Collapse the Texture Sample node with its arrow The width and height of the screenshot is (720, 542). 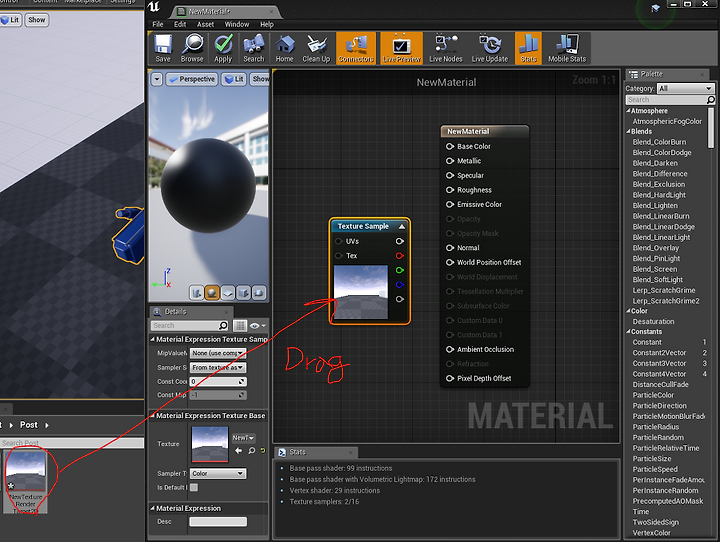(x=402, y=226)
